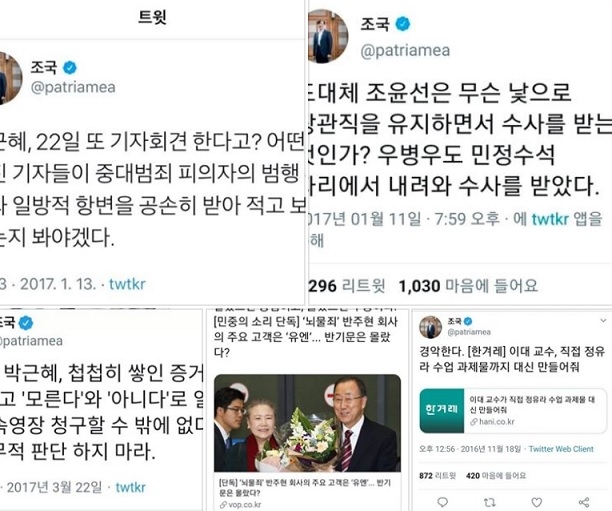
Task: Click the retweet arrows icon
Action: coord(489,502)
